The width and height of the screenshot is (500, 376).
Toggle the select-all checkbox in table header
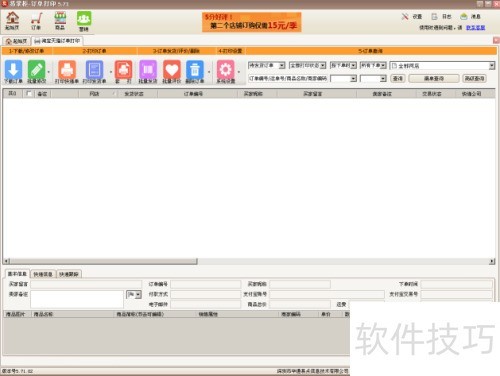[x=29, y=94]
